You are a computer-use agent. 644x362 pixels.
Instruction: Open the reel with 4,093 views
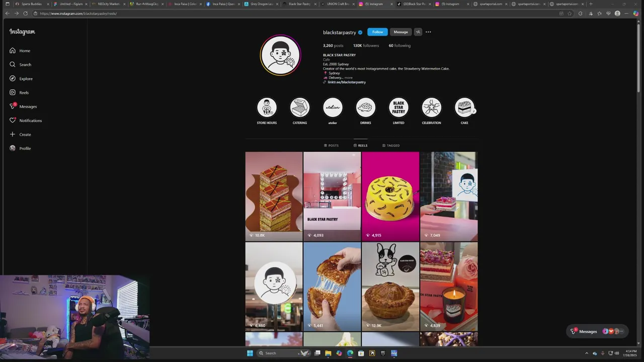coord(332,196)
